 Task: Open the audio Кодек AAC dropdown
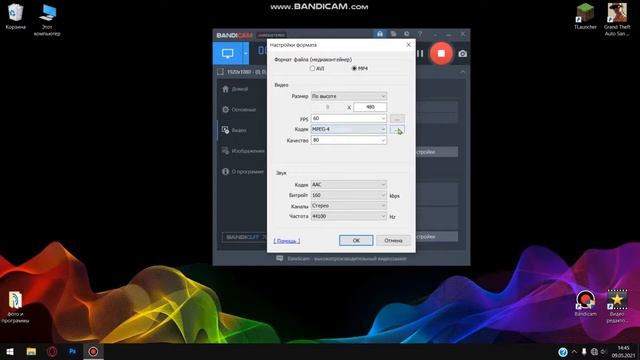(349, 184)
